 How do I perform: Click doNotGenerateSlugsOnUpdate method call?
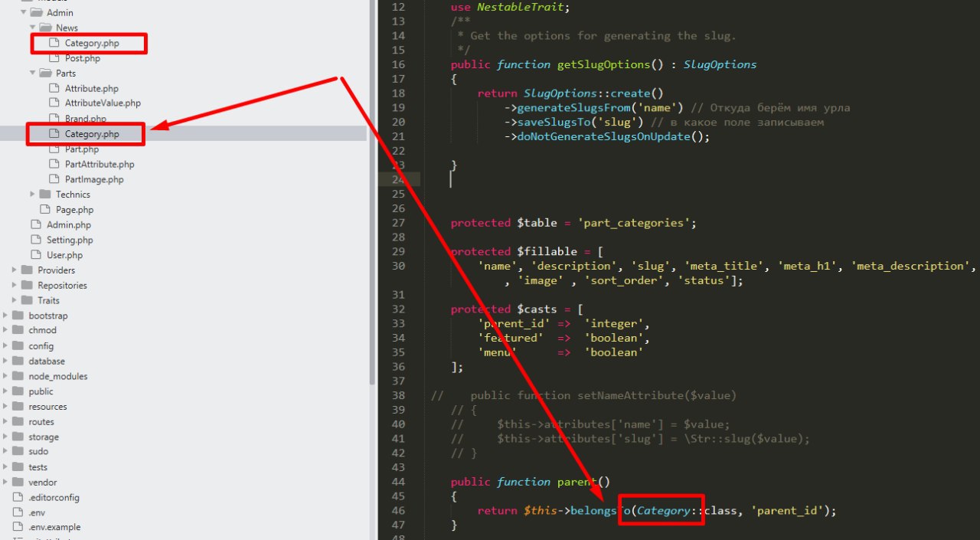(x=603, y=136)
